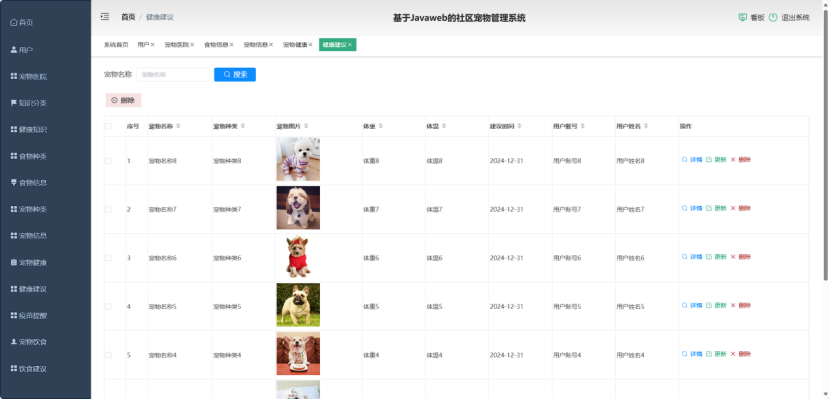
Task: Click red 删除 for row 用户账号5
Action: click(741, 305)
